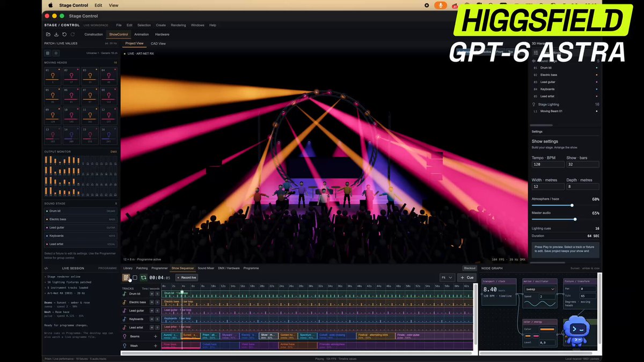Screen dimensions: 644x362
Task: Click the Beams track bulb icon
Action: [x=125, y=336]
